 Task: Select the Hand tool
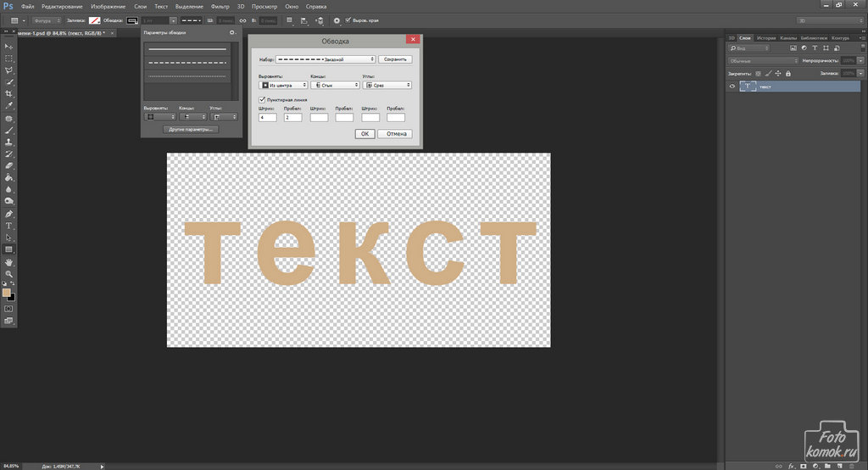[x=9, y=263]
